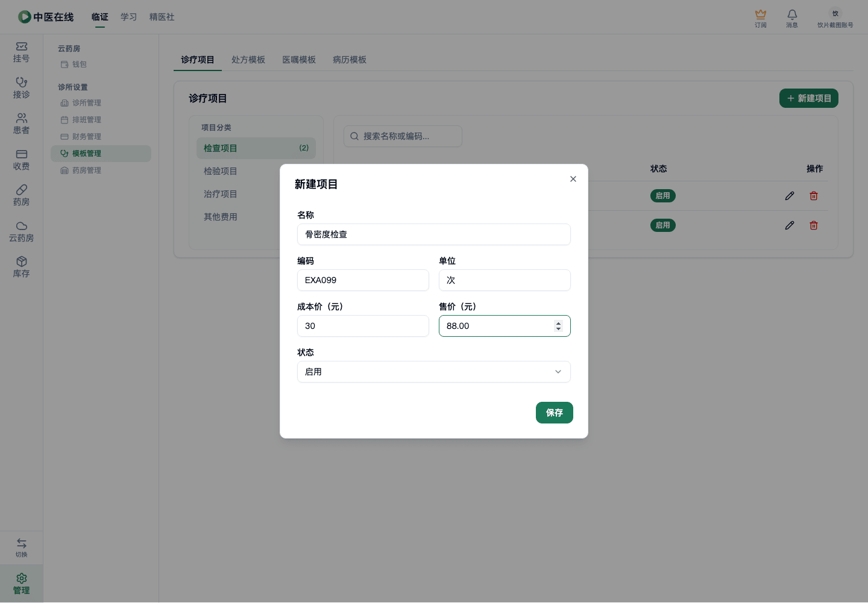
Task: Open 排班管理 in the sidebar
Action: (101, 120)
